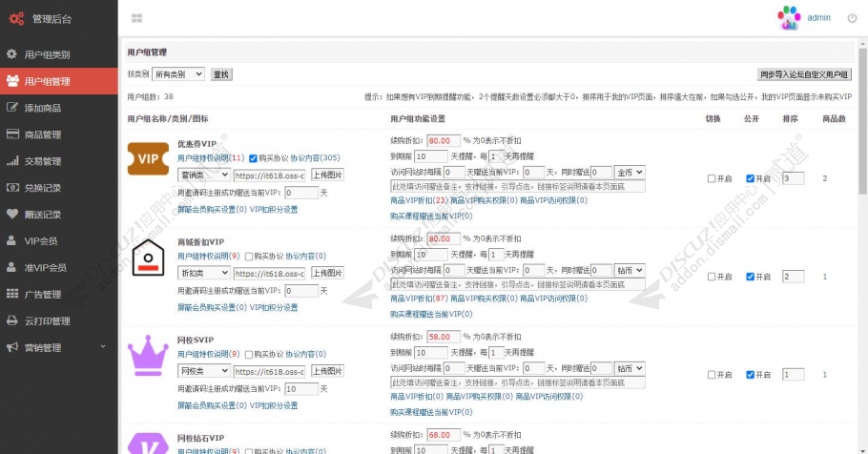Click the house tag icon for 商城折扣VIP

click(x=148, y=258)
